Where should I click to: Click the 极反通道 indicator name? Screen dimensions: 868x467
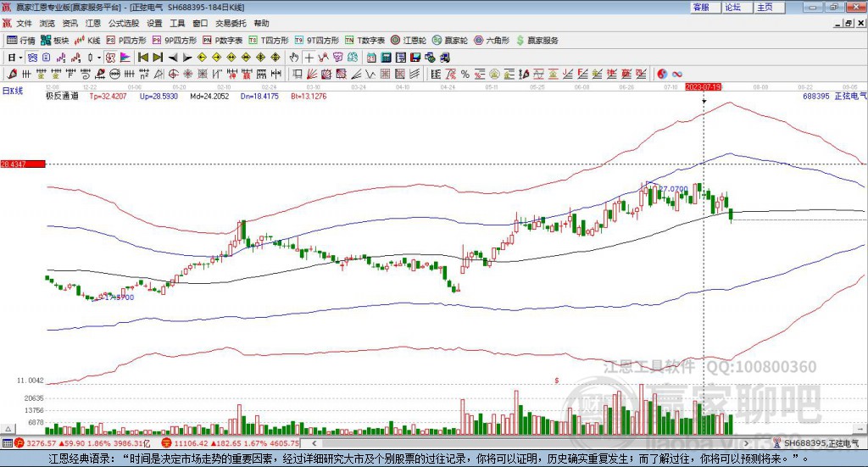pyautogui.click(x=62, y=97)
